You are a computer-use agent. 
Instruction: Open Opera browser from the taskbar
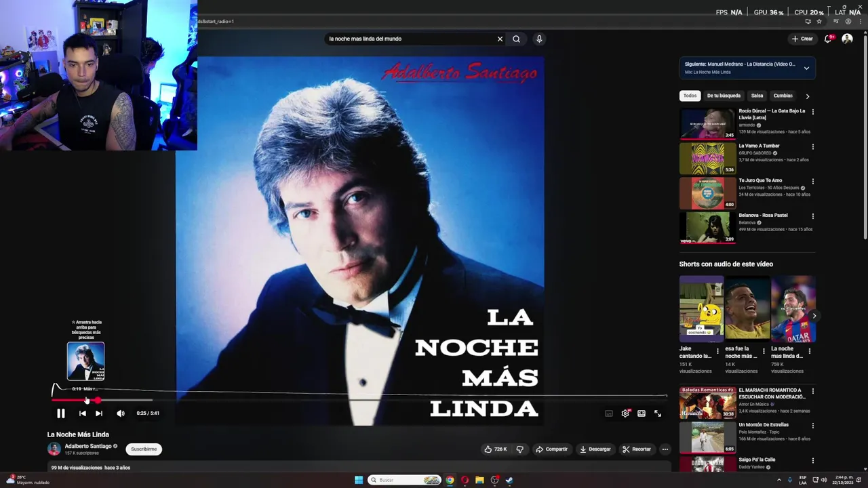465,480
